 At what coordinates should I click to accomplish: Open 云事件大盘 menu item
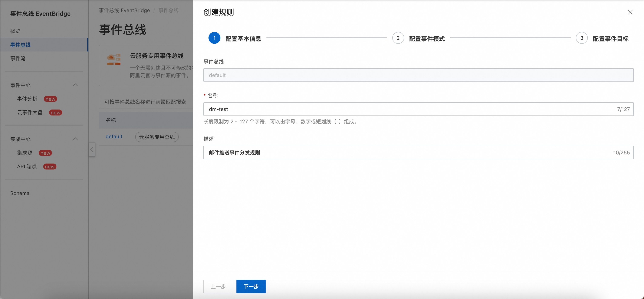coord(30,112)
